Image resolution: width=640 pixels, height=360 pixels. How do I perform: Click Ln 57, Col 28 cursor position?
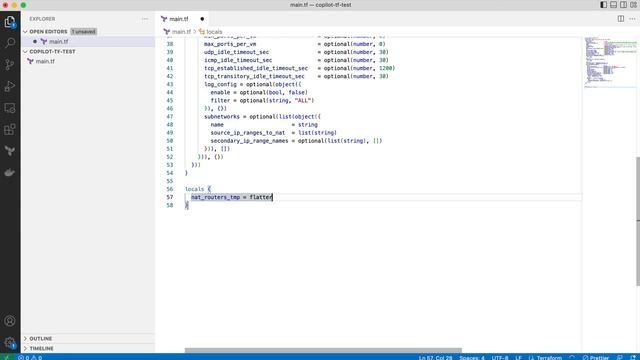pyautogui.click(x=435, y=358)
